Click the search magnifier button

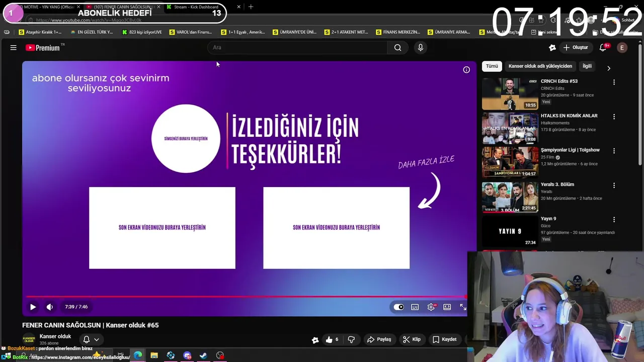click(x=397, y=48)
